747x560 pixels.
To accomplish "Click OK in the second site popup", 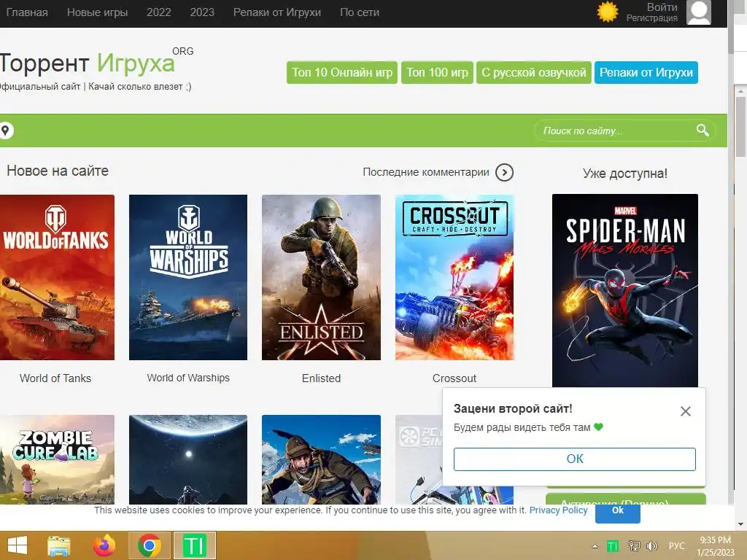I will pyautogui.click(x=575, y=459).
